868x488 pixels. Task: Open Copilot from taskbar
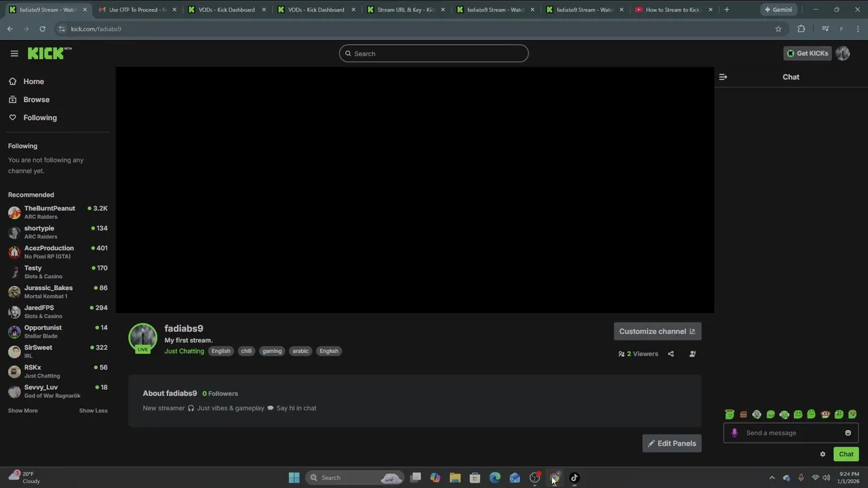[x=435, y=478]
